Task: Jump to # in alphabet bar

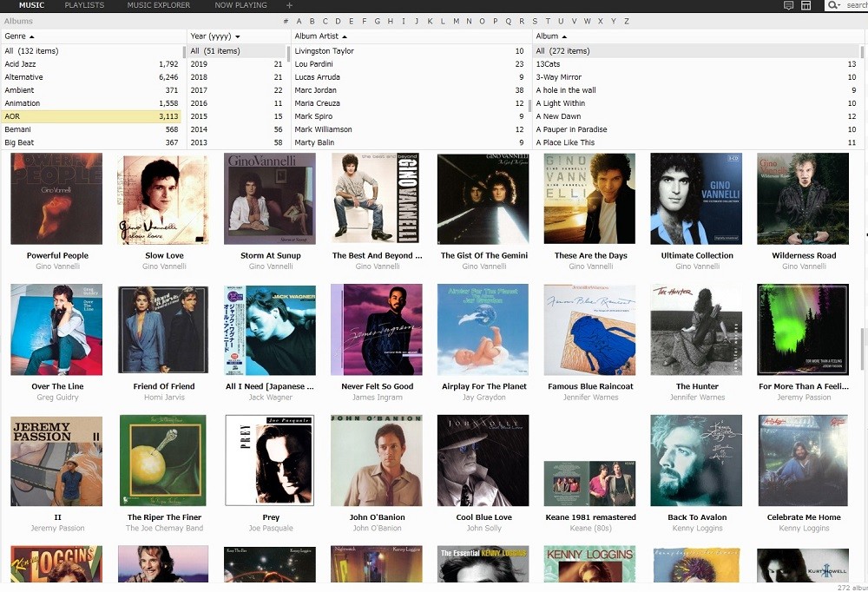Action: tap(286, 21)
